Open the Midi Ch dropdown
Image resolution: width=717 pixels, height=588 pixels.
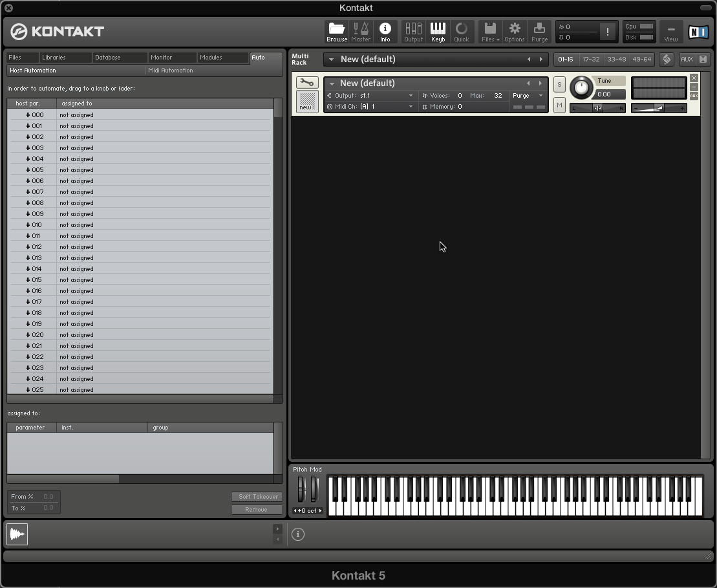coord(370,107)
